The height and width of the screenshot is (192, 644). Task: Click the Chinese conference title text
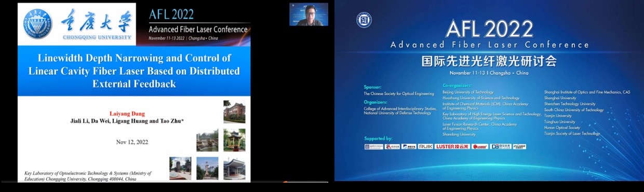click(490, 61)
